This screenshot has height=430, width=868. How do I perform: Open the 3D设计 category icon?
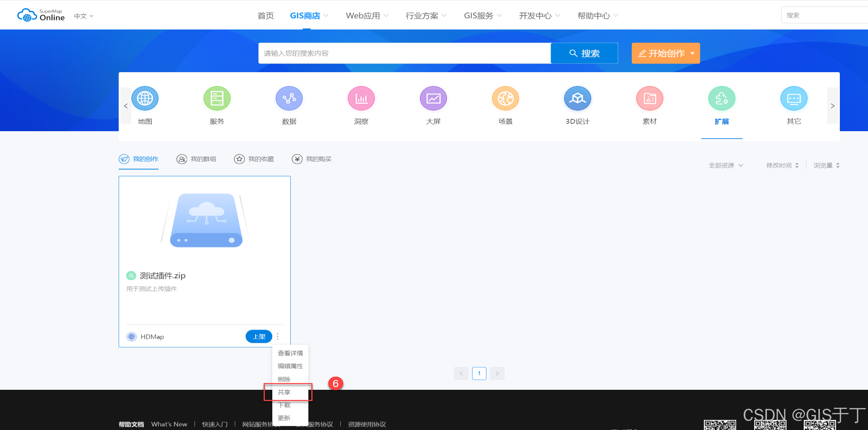[578, 98]
